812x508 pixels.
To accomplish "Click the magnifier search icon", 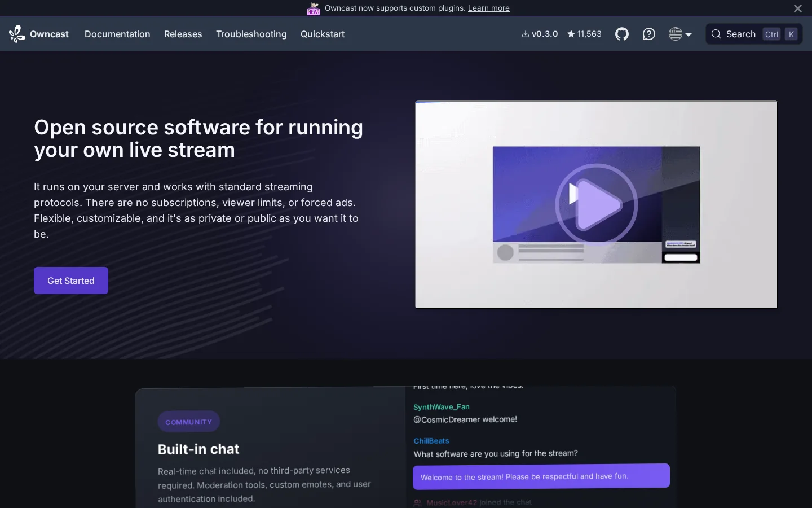I will click(716, 34).
